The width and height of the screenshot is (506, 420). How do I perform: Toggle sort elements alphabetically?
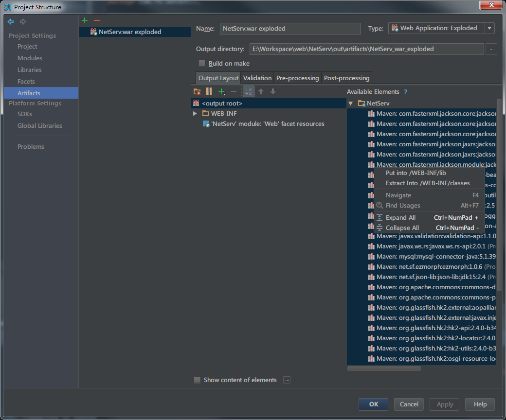tap(248, 91)
